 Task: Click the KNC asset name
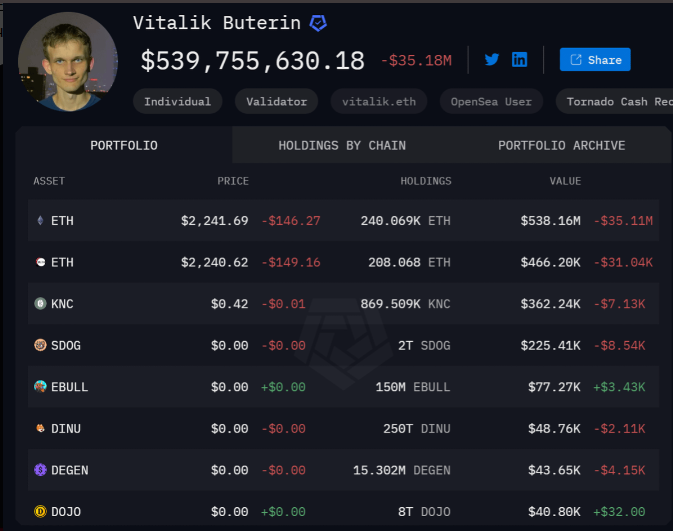click(x=62, y=304)
